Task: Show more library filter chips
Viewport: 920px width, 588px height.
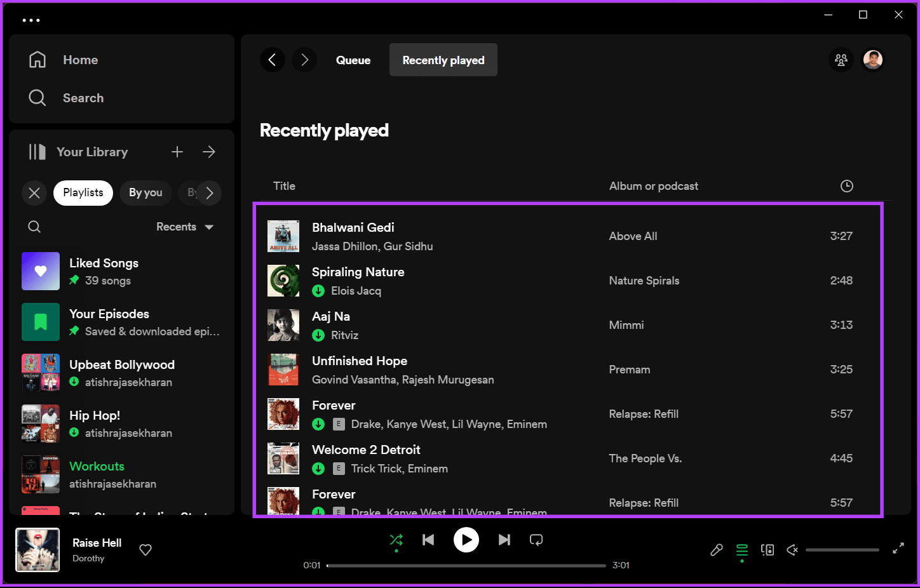Action: pos(210,193)
